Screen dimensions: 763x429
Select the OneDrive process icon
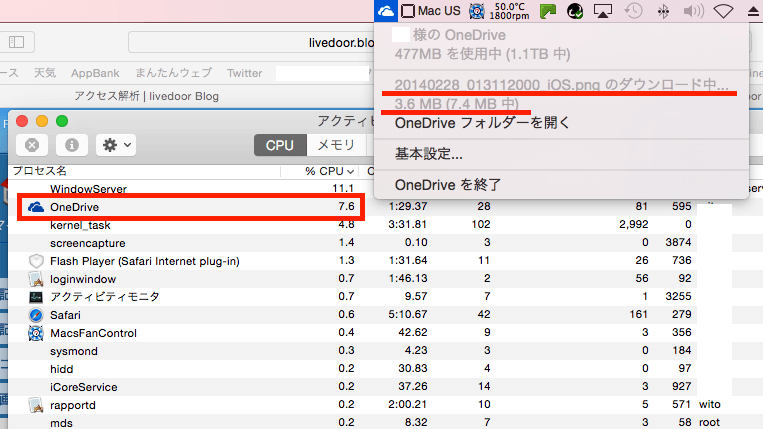36,207
